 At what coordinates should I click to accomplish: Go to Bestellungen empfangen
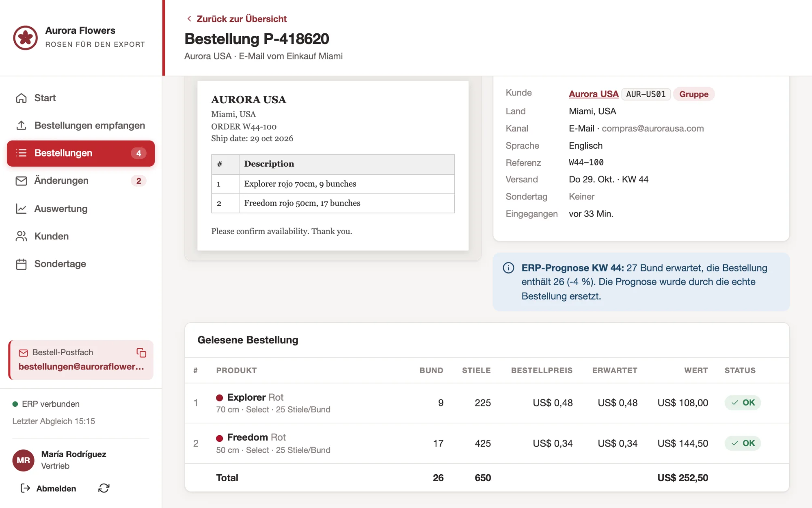[81, 126]
